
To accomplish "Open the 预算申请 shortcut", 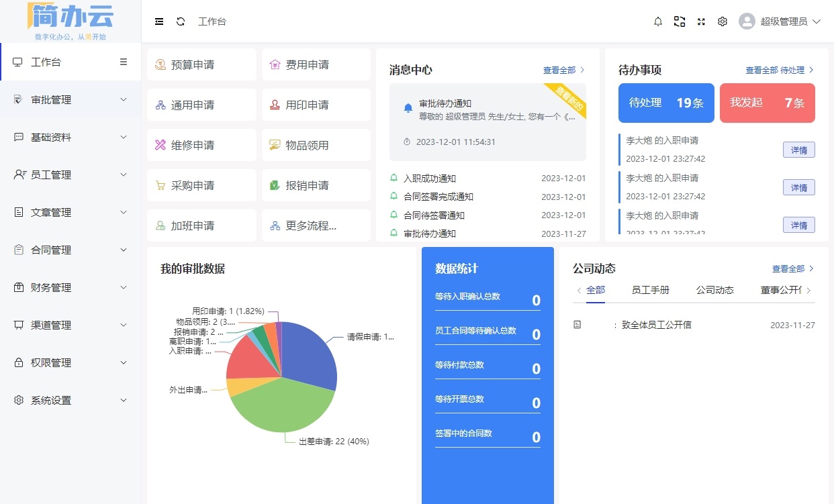I will tap(201, 65).
